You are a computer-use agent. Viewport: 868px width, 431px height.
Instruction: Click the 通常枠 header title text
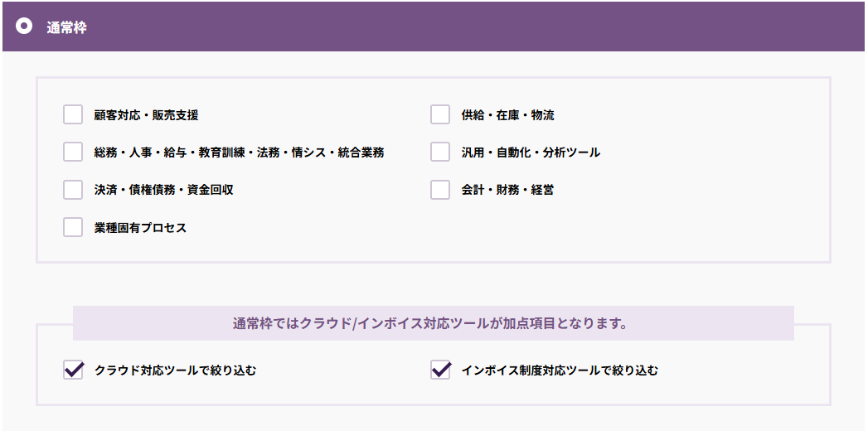66,27
